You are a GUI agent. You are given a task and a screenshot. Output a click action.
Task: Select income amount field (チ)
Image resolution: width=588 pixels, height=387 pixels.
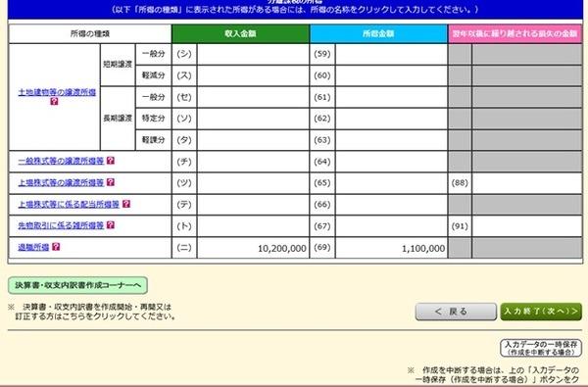[253, 162]
